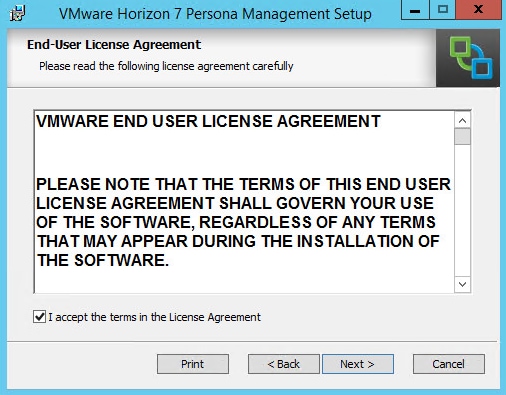This screenshot has width=506, height=395.
Task: Click the license text scroll down arrow
Action: point(462,284)
